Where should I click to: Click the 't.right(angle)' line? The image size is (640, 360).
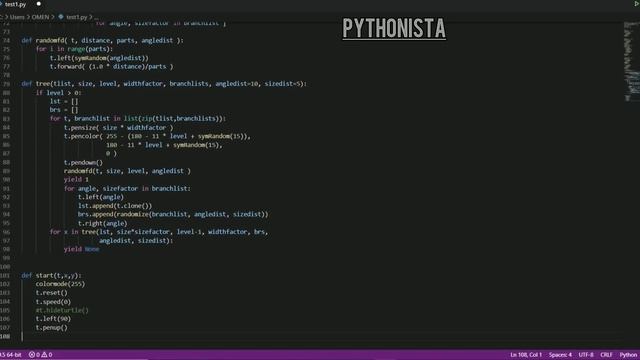(102, 223)
